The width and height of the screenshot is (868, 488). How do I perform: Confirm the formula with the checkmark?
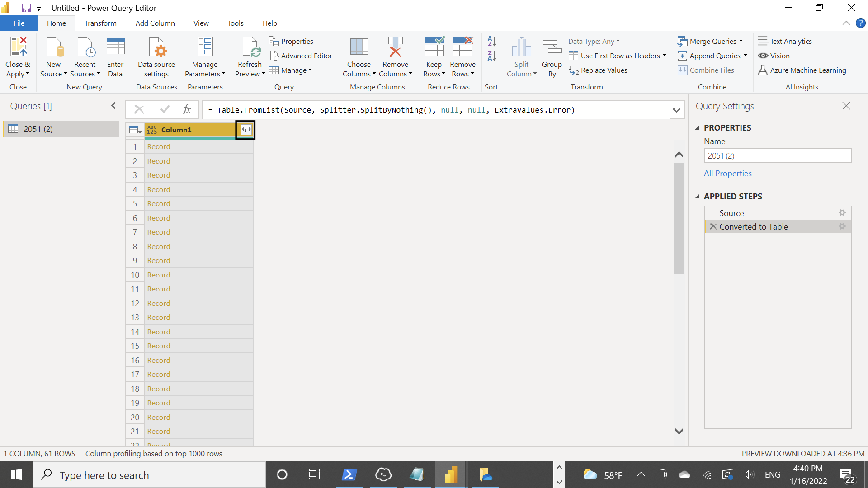165,110
